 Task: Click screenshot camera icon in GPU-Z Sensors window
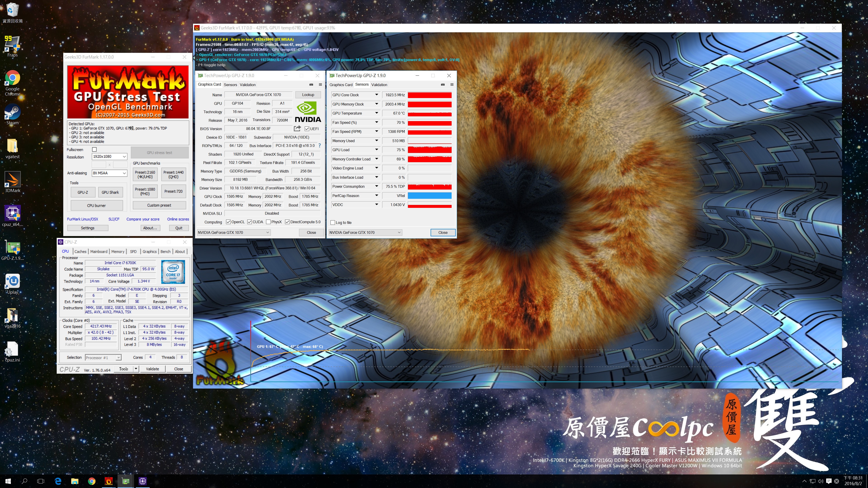point(442,84)
